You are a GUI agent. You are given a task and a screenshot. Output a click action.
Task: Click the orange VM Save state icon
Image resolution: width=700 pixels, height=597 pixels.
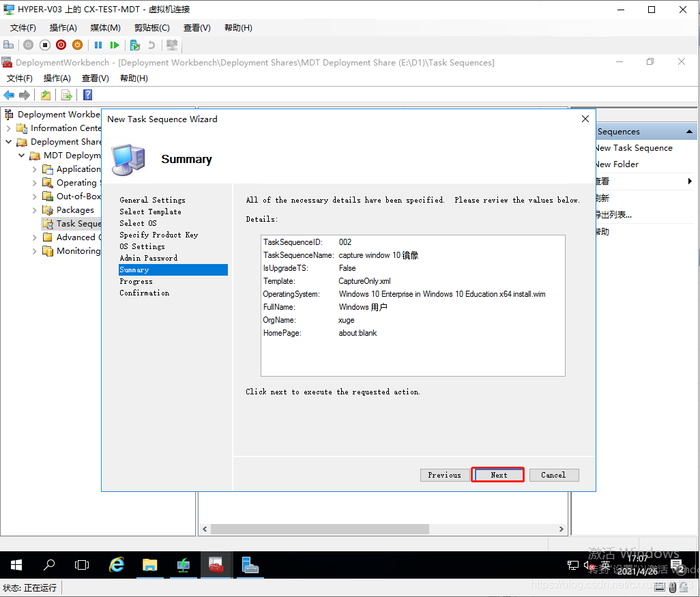[78, 44]
